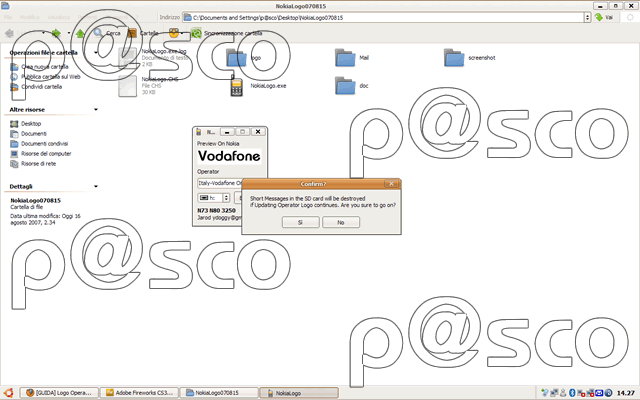Close the Confirm dialog with X
The image size is (640, 400).
(x=391, y=184)
